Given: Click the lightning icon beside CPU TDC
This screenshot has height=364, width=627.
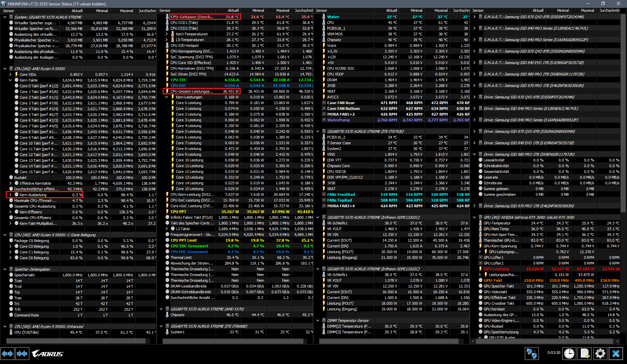Looking at the screenshot, I should tap(167, 80).
